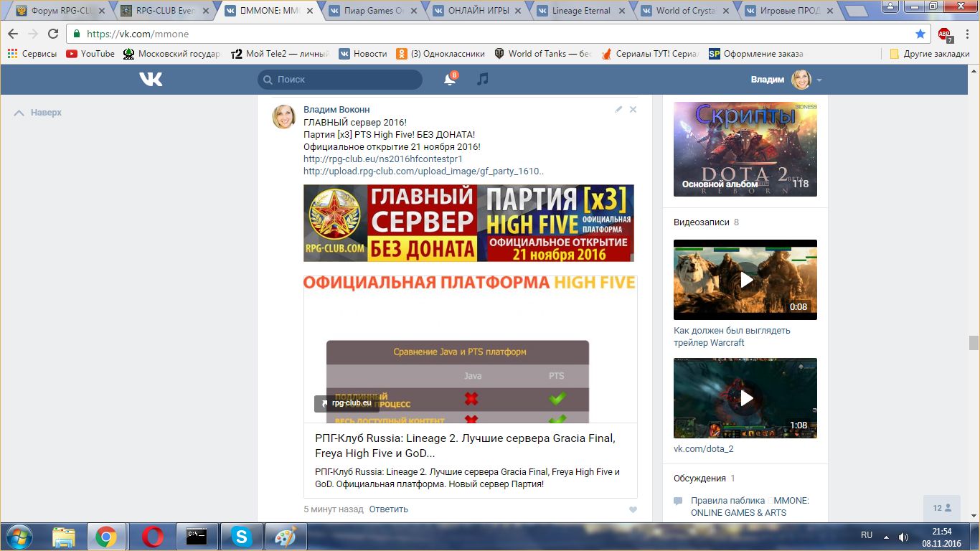Open the VK notifications bell
Screen dimensions: 980x551
[450, 80]
